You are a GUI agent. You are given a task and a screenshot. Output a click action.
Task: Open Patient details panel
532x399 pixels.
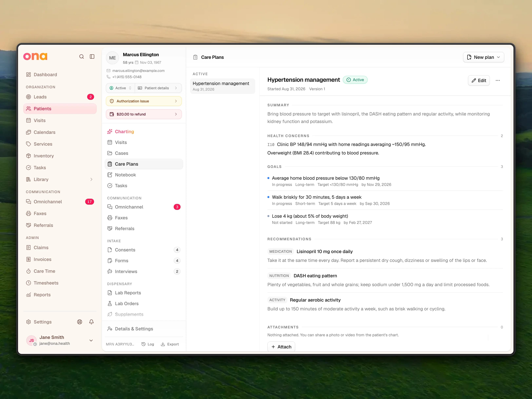[x=158, y=88]
